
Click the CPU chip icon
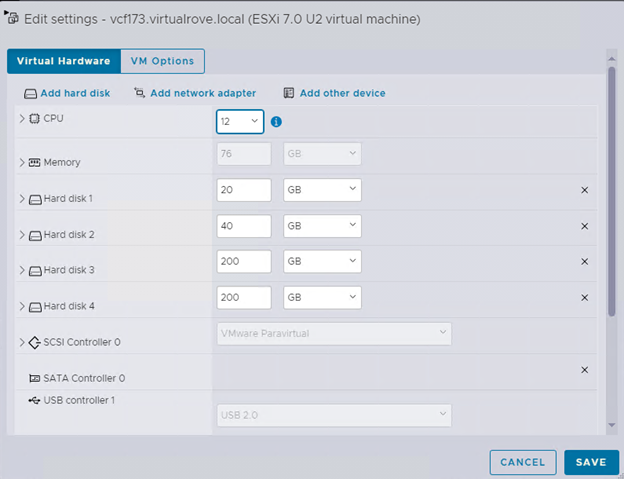click(x=35, y=119)
